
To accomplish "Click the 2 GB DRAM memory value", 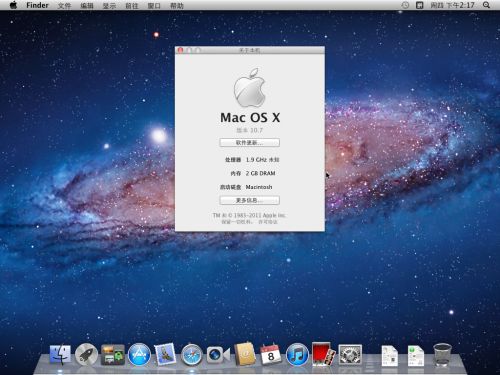I will point(260,173).
